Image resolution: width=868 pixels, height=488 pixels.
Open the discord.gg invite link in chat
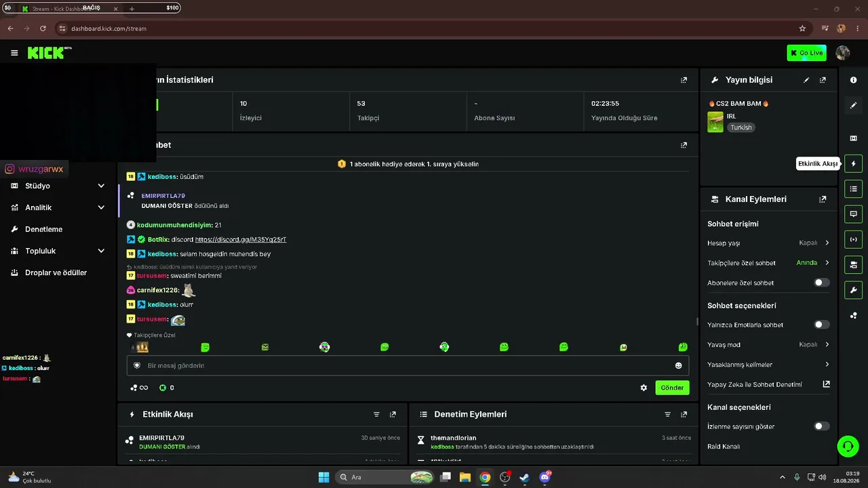[241, 239]
